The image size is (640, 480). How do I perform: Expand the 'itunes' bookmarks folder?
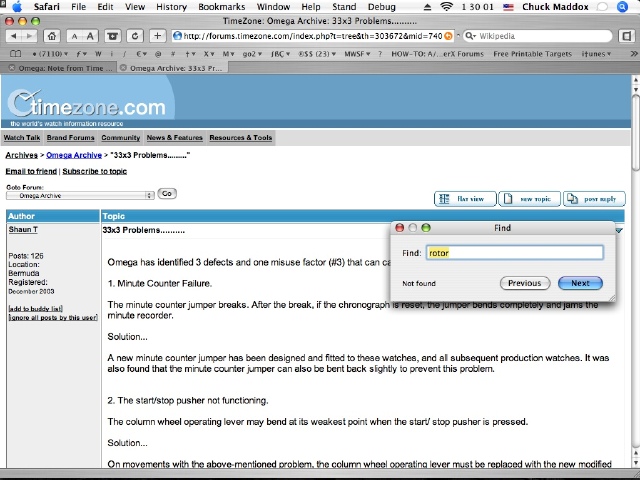[596, 54]
